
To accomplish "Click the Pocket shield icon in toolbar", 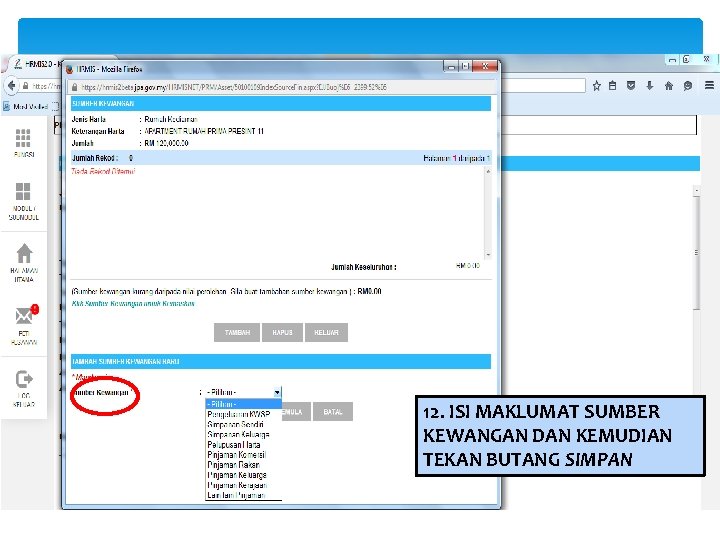I will point(631,85).
